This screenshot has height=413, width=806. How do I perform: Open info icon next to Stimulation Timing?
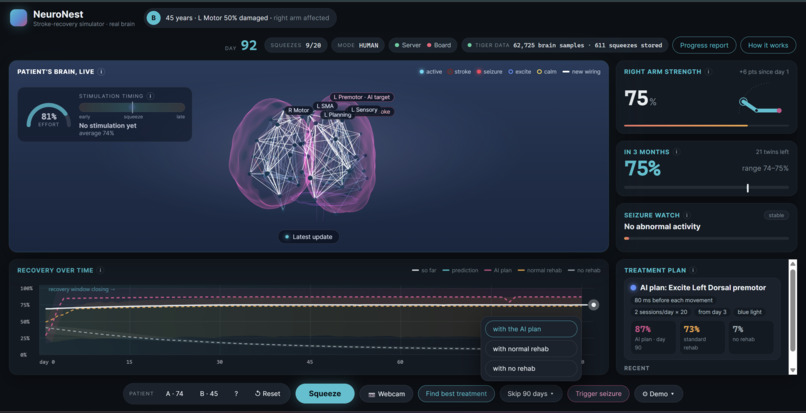pos(150,96)
